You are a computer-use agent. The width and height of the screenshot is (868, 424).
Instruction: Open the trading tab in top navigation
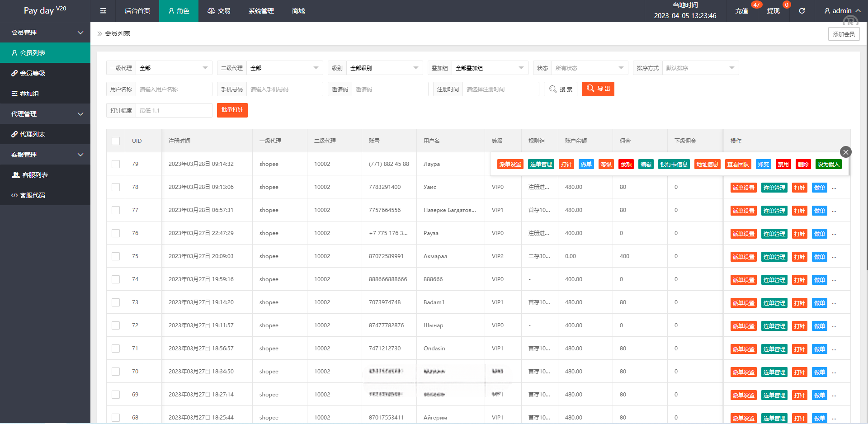219,11
